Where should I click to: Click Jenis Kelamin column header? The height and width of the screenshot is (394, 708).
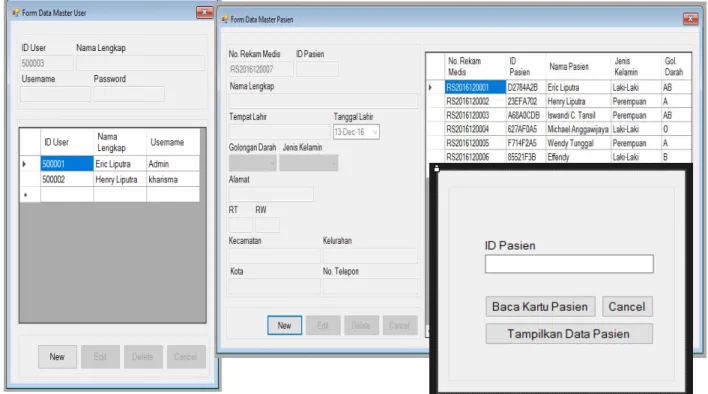pos(636,66)
